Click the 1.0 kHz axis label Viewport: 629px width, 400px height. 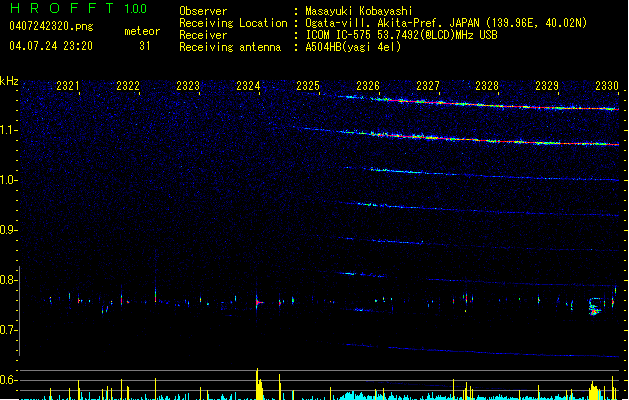pos(9,180)
